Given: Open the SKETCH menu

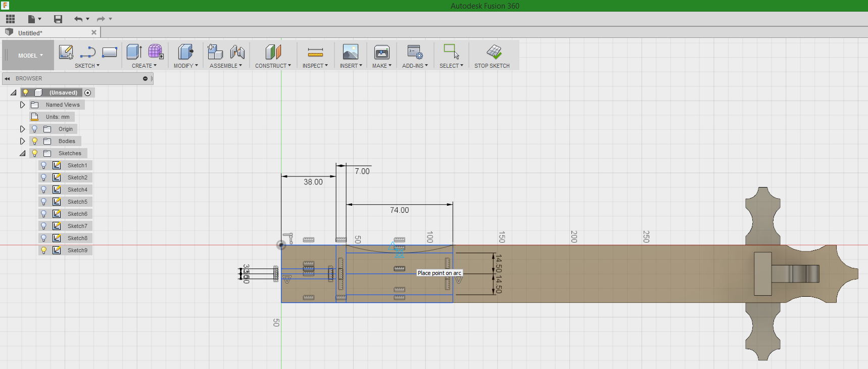Looking at the screenshot, I should (87, 66).
